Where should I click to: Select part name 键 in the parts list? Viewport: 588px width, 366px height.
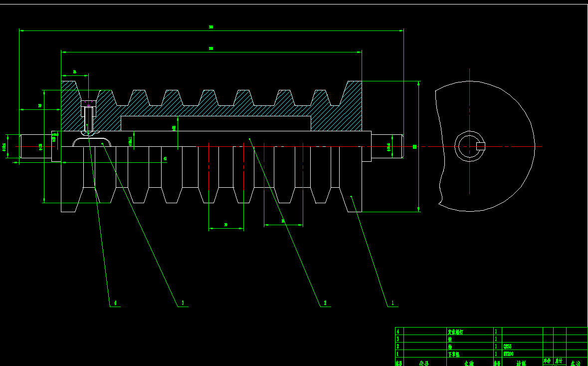(450, 339)
